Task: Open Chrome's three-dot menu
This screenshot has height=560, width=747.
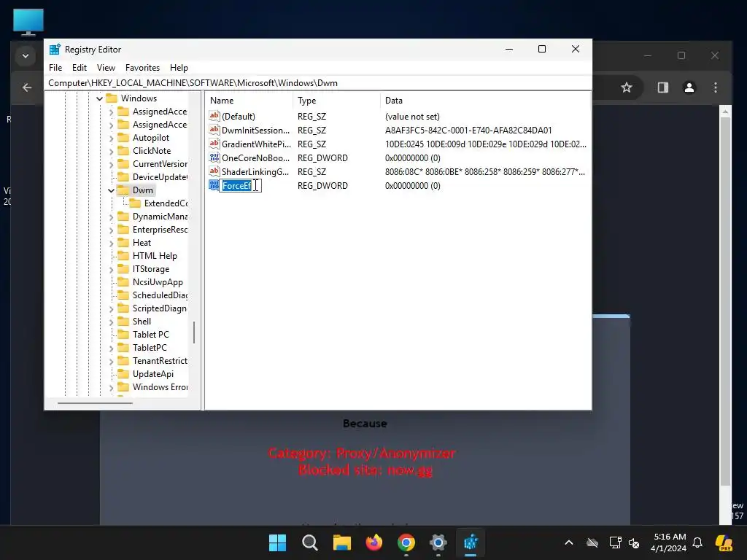Action: click(x=715, y=87)
